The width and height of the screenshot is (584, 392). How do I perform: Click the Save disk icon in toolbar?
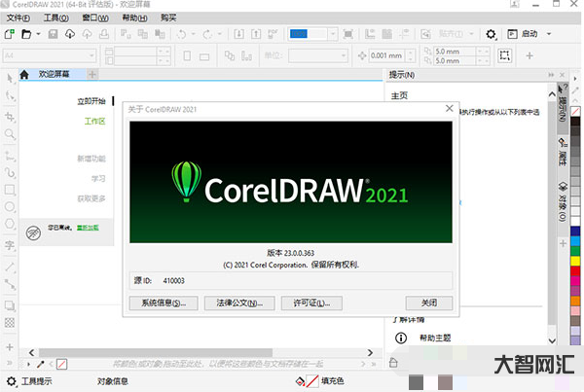[53, 34]
